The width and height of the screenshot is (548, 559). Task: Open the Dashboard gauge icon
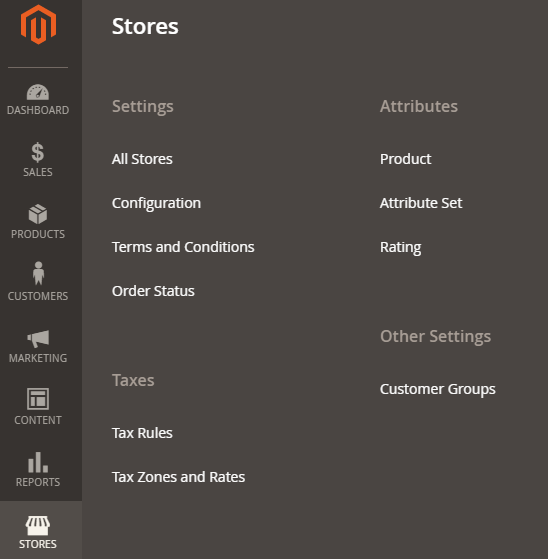click(x=38, y=92)
